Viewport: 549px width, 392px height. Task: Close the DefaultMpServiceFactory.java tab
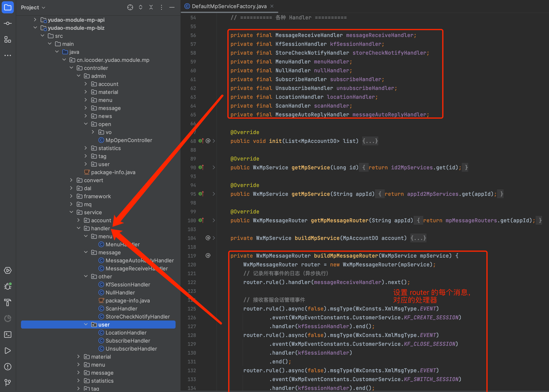tap(272, 6)
